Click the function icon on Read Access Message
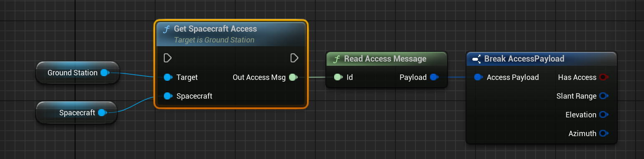 point(336,59)
